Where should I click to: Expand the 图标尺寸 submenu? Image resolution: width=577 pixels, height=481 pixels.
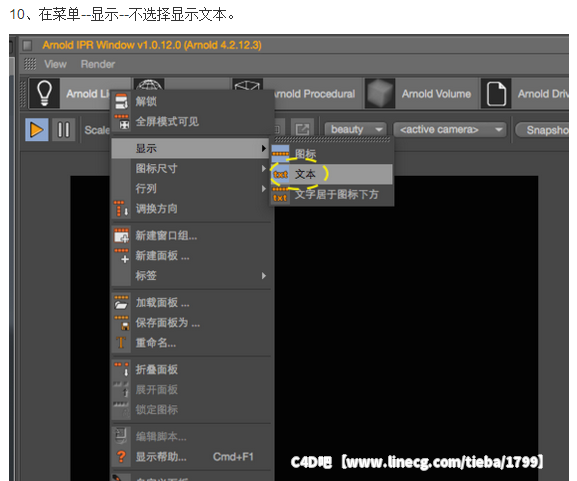pyautogui.click(x=190, y=169)
